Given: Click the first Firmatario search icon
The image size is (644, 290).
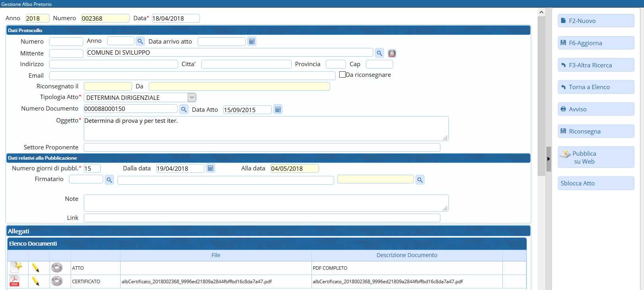Looking at the screenshot, I should [109, 180].
